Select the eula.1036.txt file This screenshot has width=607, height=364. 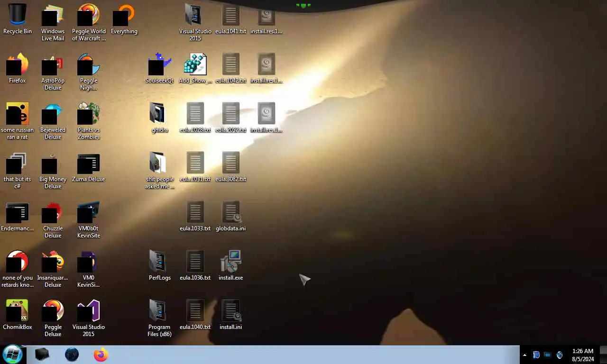coord(195,265)
